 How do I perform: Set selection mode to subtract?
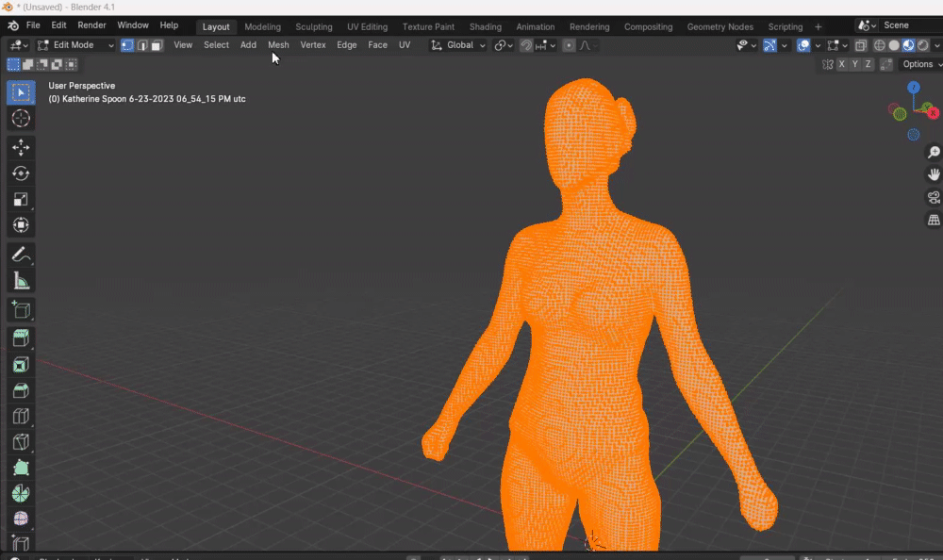pyautogui.click(x=42, y=64)
